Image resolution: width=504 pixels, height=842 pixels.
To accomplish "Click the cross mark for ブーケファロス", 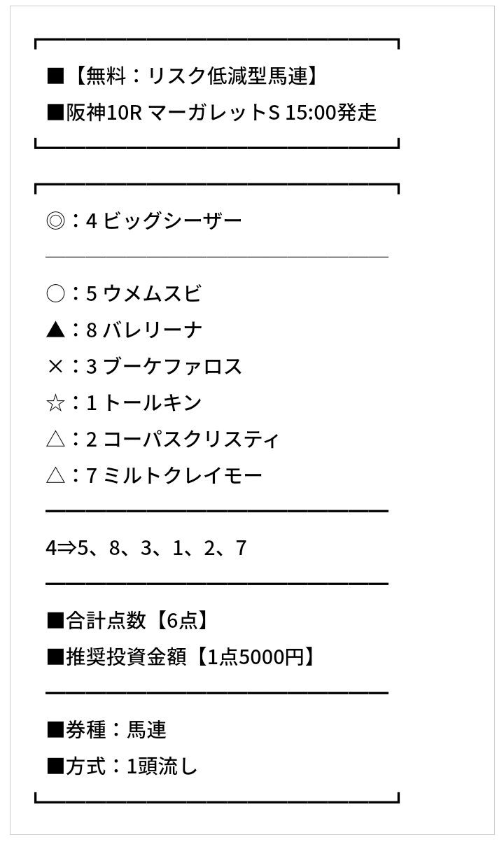I will [55, 367].
